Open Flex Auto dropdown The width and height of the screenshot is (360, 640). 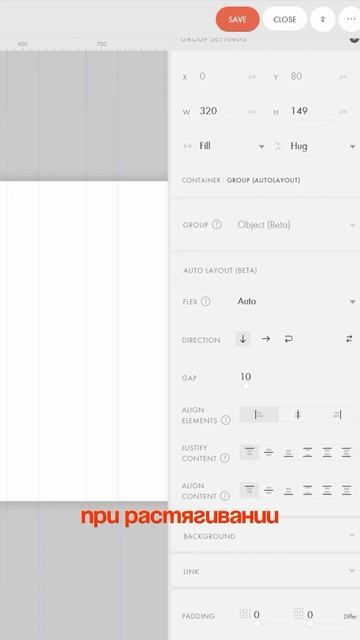pos(296,302)
